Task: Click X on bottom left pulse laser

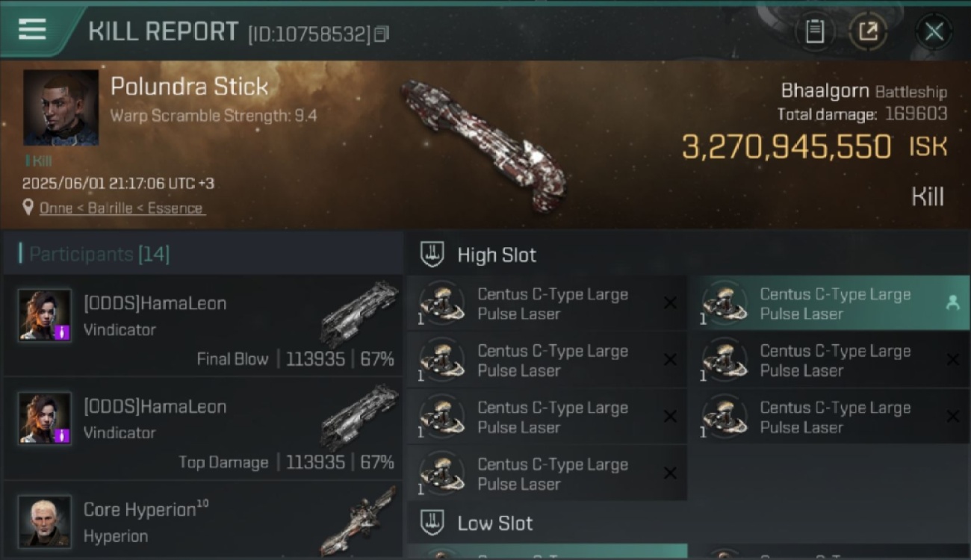Action: [x=670, y=473]
